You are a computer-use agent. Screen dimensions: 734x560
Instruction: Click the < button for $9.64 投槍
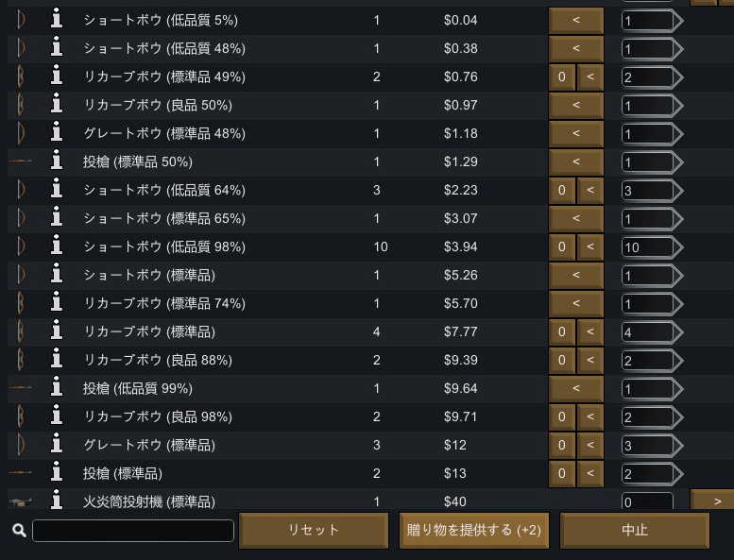(x=576, y=388)
